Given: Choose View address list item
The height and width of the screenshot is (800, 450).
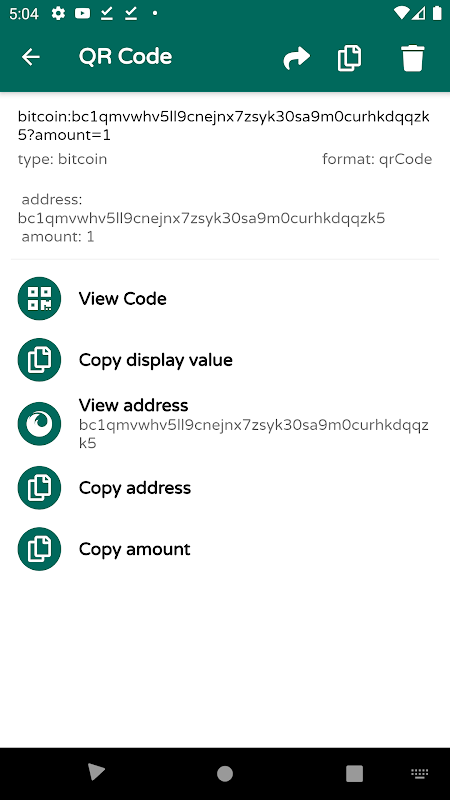Looking at the screenshot, I should [x=225, y=423].
